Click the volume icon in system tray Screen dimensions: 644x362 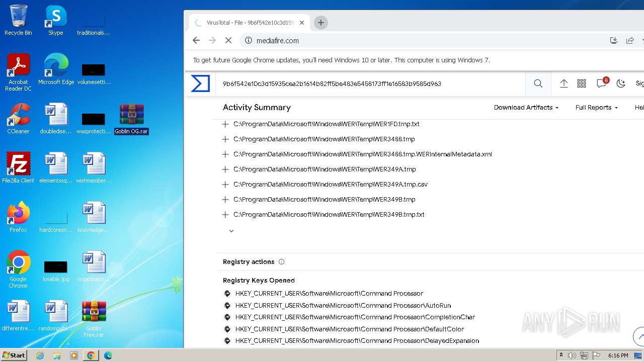click(572, 355)
